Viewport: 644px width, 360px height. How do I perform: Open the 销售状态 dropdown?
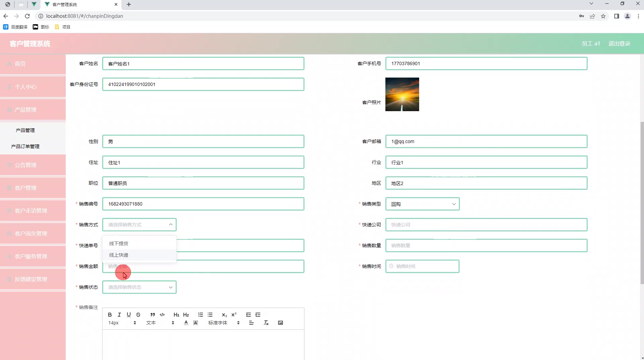tap(139, 287)
